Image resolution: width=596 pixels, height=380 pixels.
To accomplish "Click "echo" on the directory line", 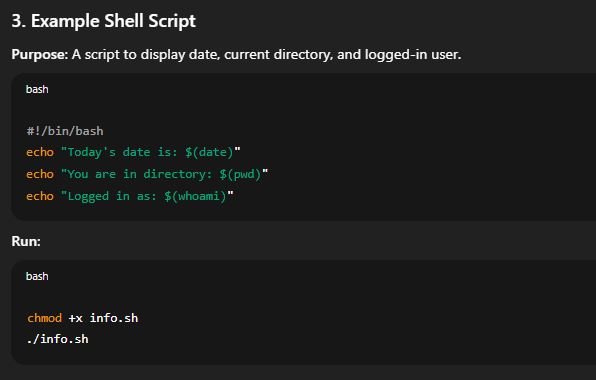I will click(x=40, y=174).
